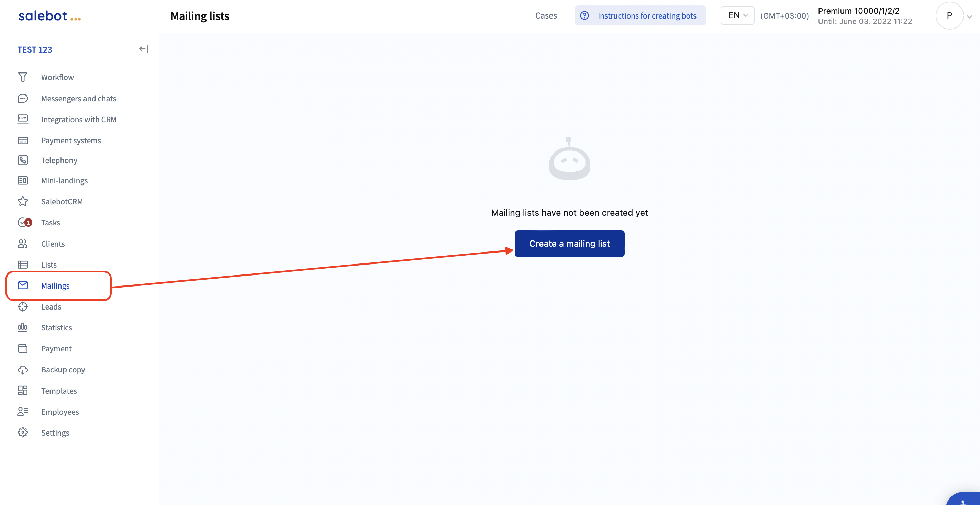Go to Payment in the sidebar

[x=56, y=349]
